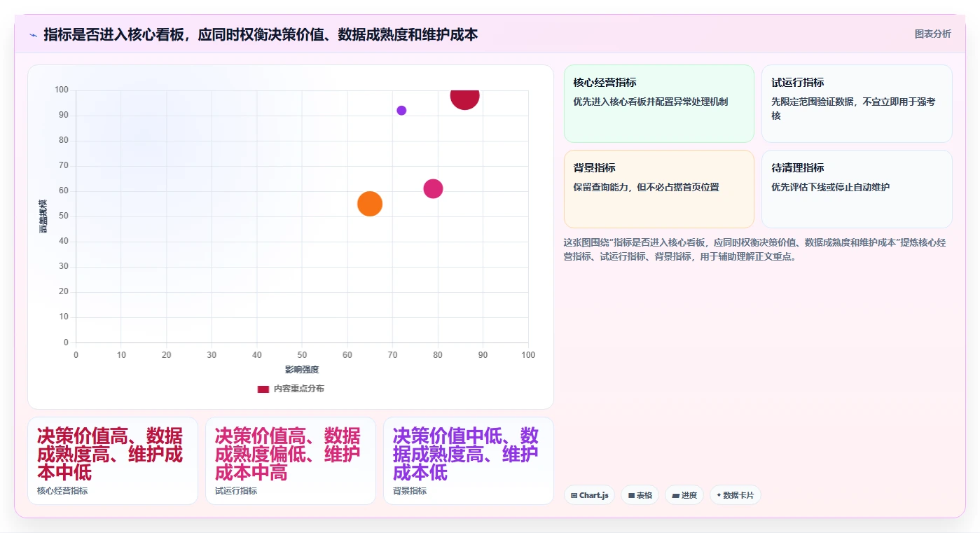The height and width of the screenshot is (533, 980).
Task: Click the x-axis tick label 50
Action: coord(302,355)
